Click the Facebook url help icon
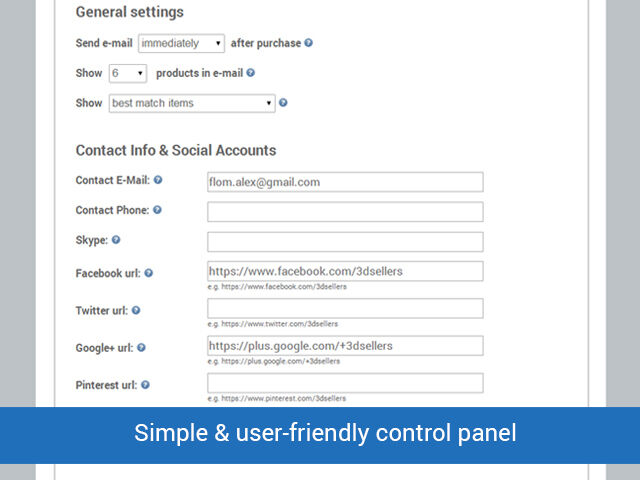 click(149, 273)
